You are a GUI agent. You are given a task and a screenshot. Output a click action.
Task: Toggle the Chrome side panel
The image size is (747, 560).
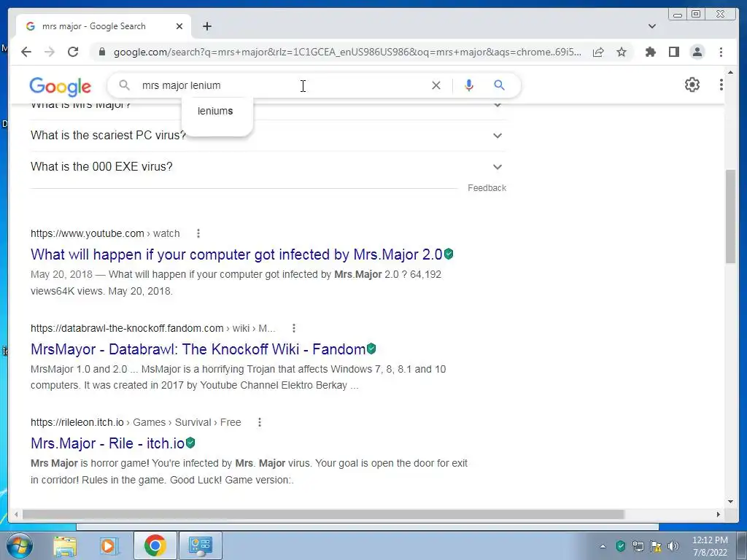tap(673, 52)
